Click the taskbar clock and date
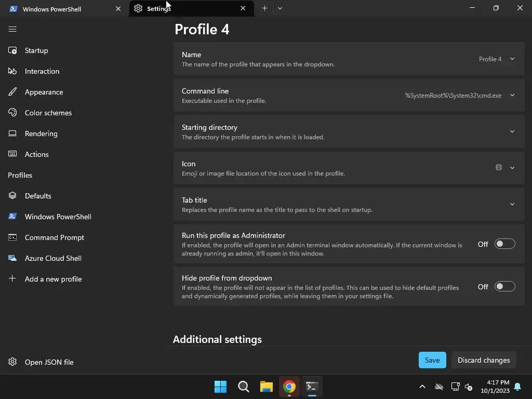532x399 pixels. [x=495, y=387]
